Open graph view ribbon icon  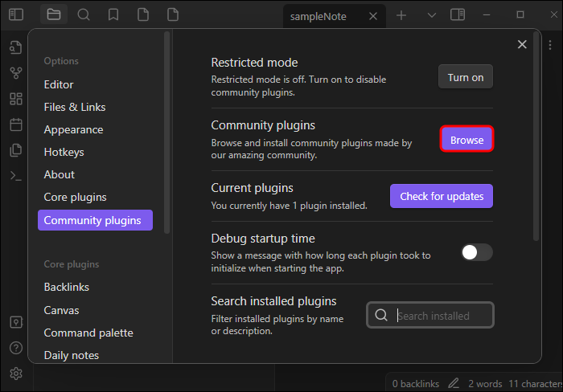tap(16, 73)
